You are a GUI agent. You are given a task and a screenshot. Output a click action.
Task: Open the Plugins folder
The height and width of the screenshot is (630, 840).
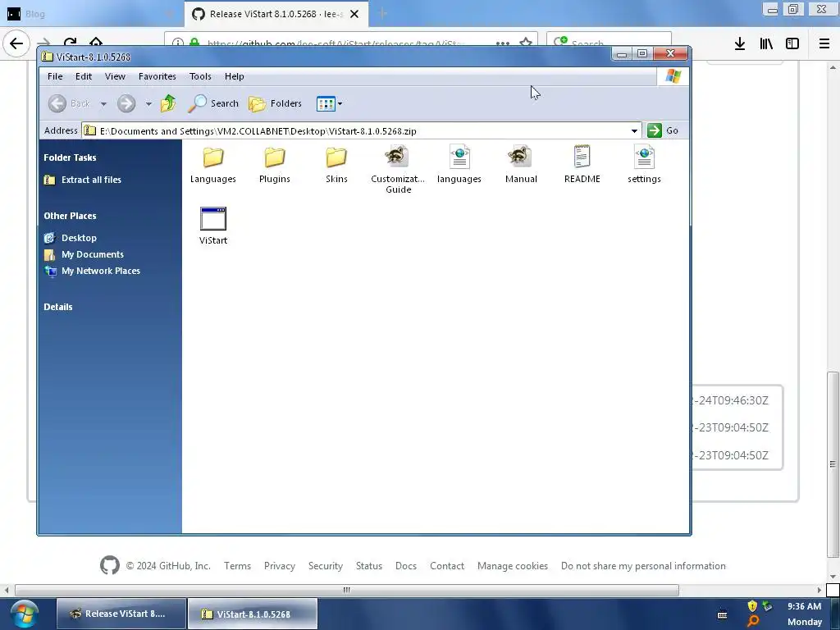click(x=274, y=164)
